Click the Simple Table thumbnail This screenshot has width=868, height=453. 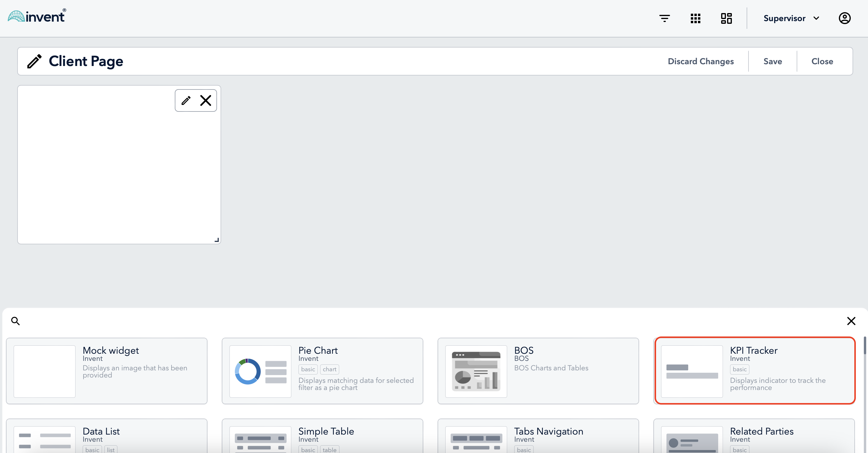coord(260,440)
